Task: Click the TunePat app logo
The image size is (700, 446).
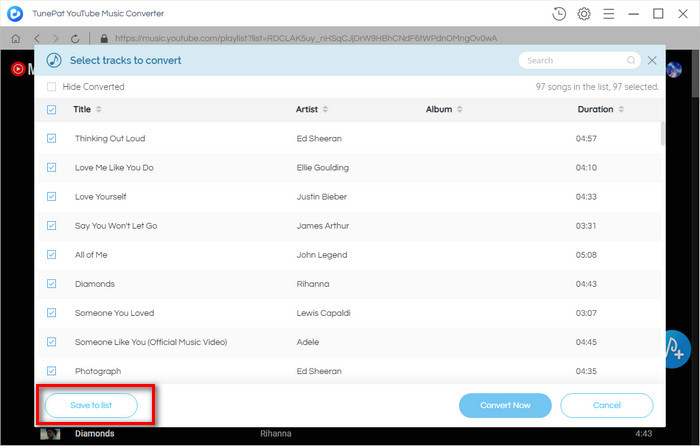Action: (15, 14)
